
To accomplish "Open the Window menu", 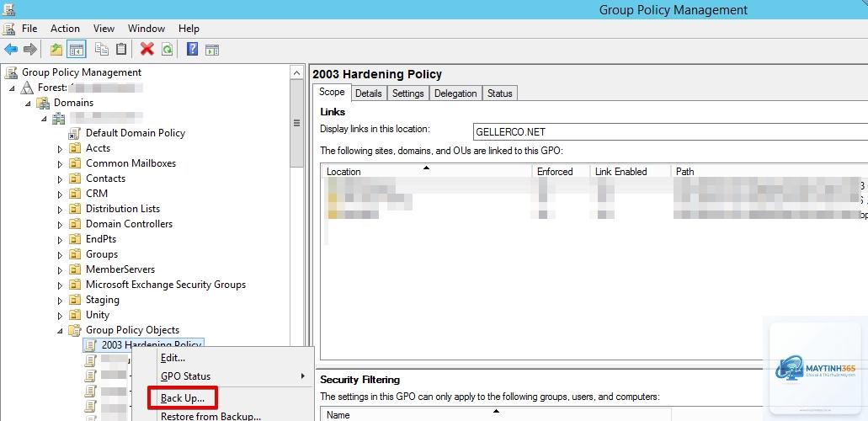I will (146, 29).
